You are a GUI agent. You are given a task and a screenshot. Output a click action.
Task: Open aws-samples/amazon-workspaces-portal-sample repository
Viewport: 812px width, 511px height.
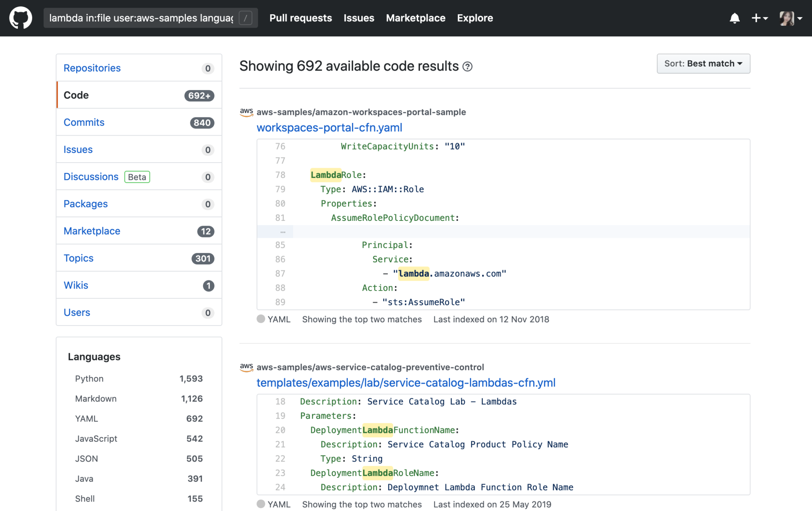point(361,112)
